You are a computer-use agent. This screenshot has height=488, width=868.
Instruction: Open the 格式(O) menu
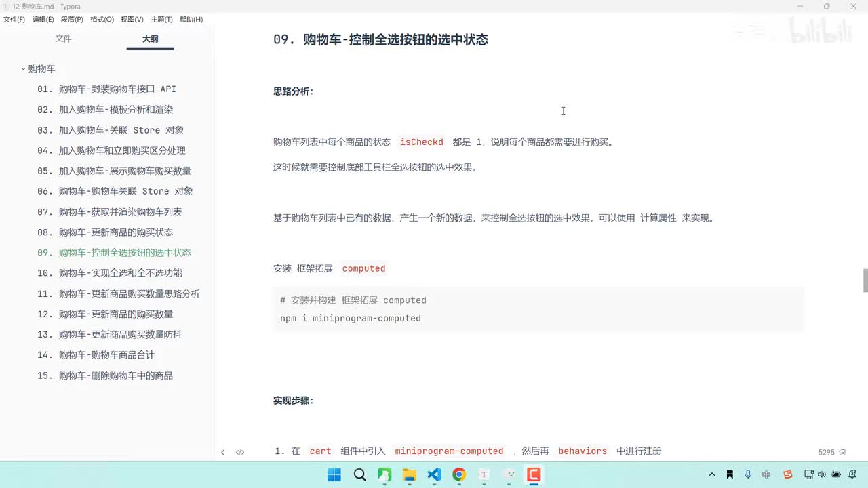[102, 19]
